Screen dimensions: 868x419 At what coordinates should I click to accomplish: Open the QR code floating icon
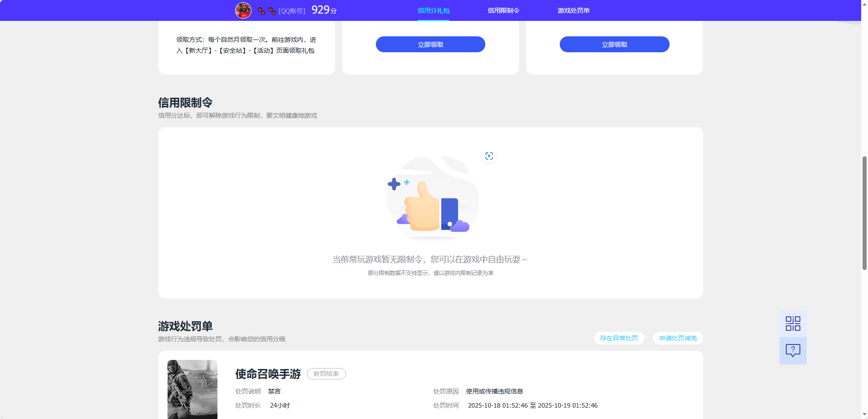click(793, 324)
